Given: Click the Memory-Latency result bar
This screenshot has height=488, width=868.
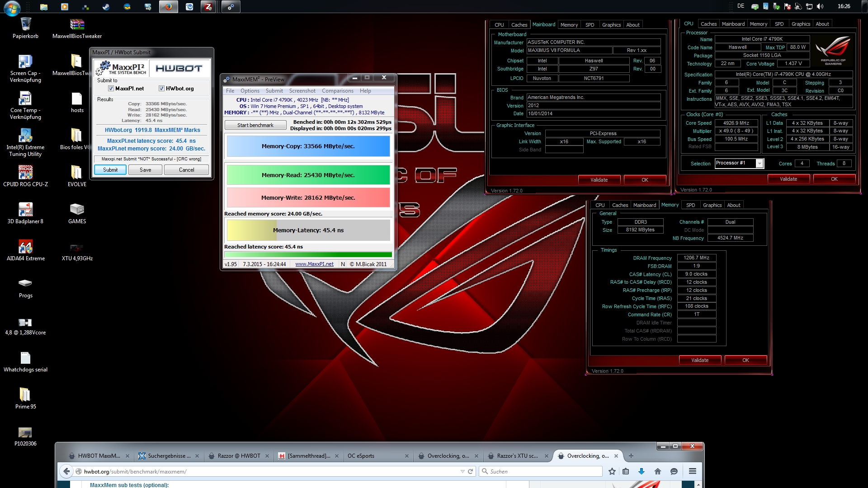Looking at the screenshot, I should pos(308,230).
